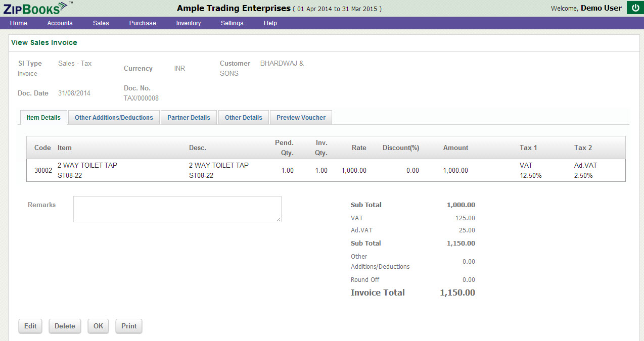
Task: Click the ZipBooks logo
Action: (x=35, y=8)
